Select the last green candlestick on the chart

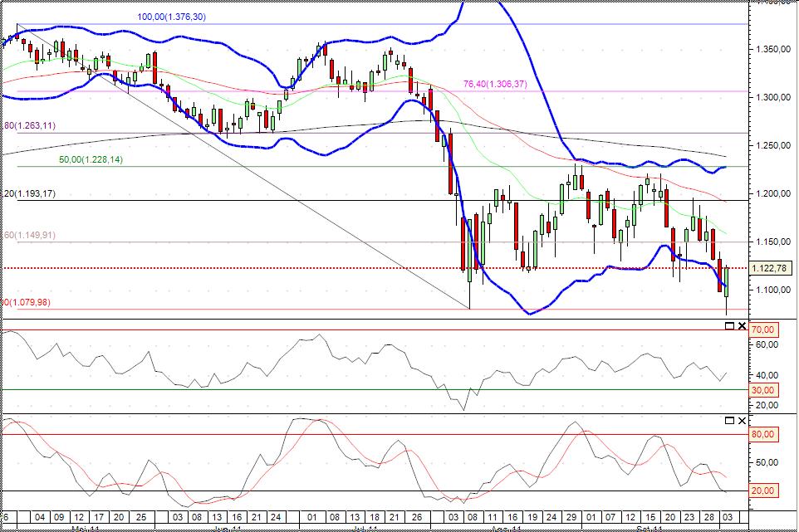click(726, 281)
